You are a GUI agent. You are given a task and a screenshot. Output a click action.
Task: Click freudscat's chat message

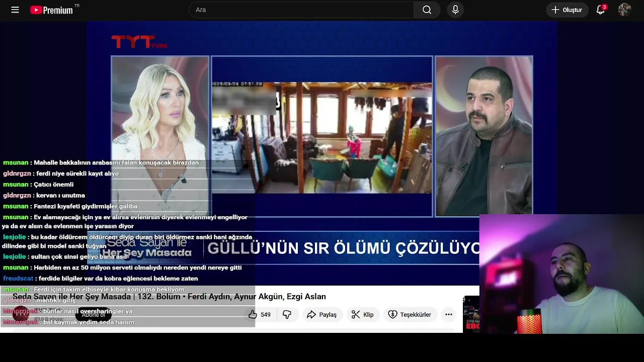[x=101, y=279]
